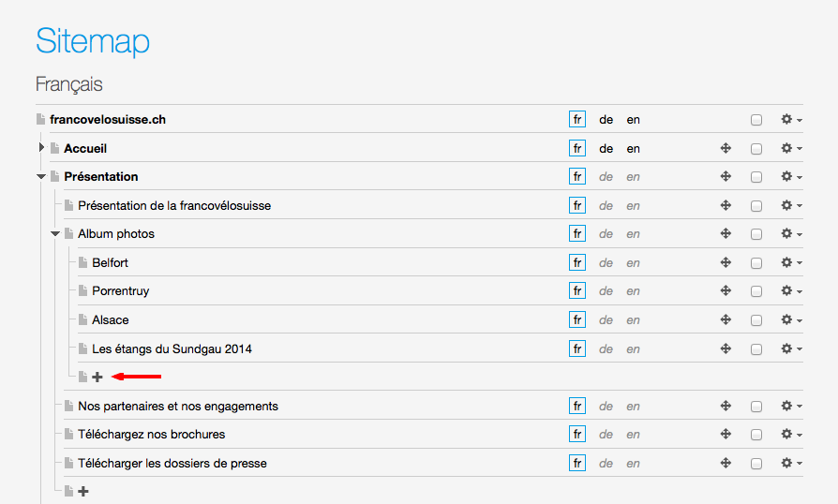Select the checkbox on the Porrentruy row
This screenshot has height=504, width=838.
(756, 291)
